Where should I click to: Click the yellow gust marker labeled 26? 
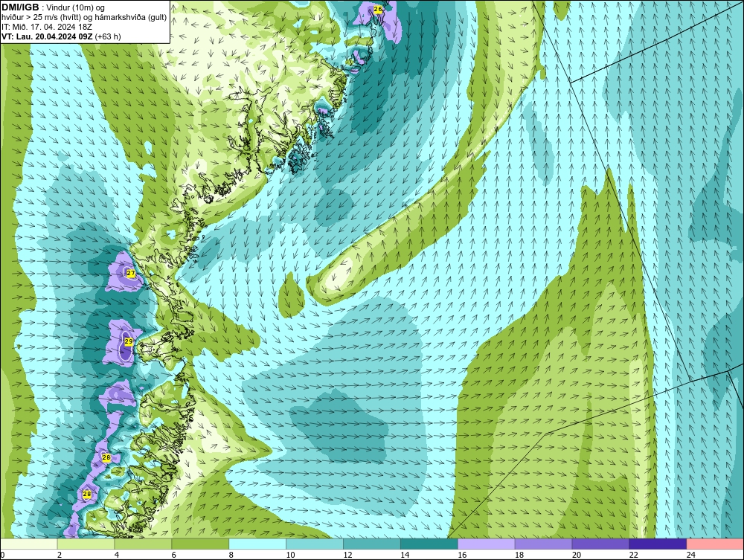(x=378, y=9)
